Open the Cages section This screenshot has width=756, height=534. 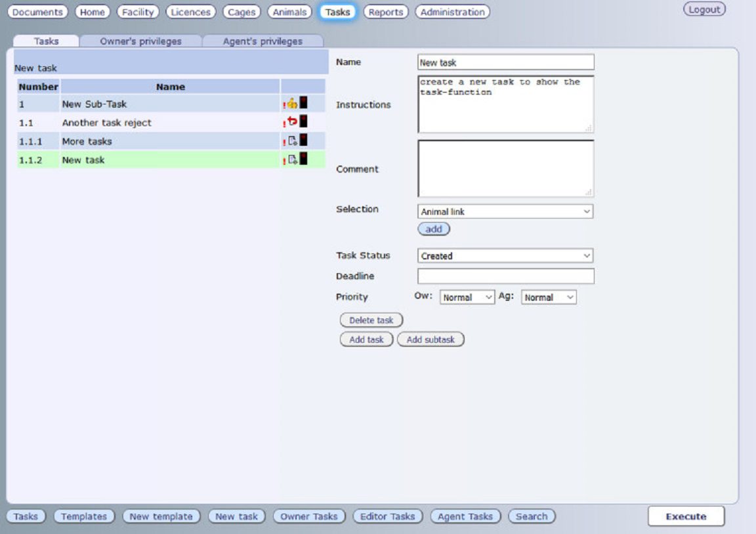241,12
